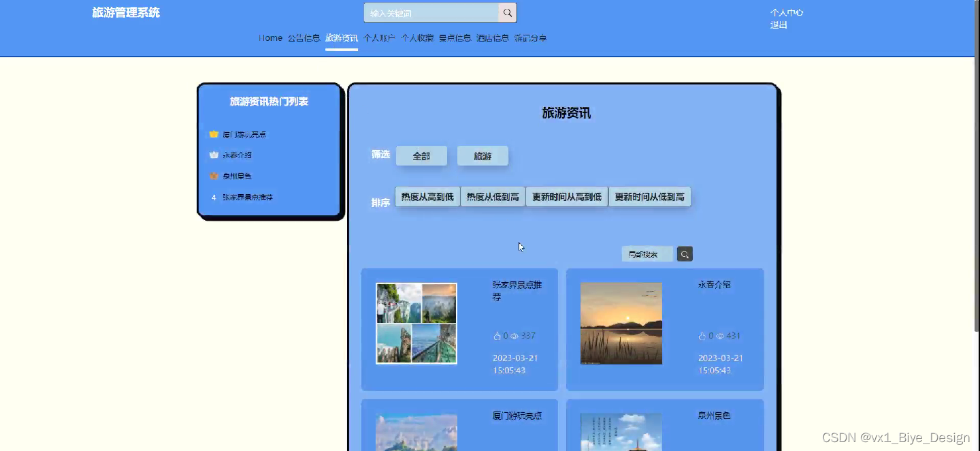This screenshot has width=980, height=451.
Task: Open hot list item 泉州景色
Action: (238, 176)
